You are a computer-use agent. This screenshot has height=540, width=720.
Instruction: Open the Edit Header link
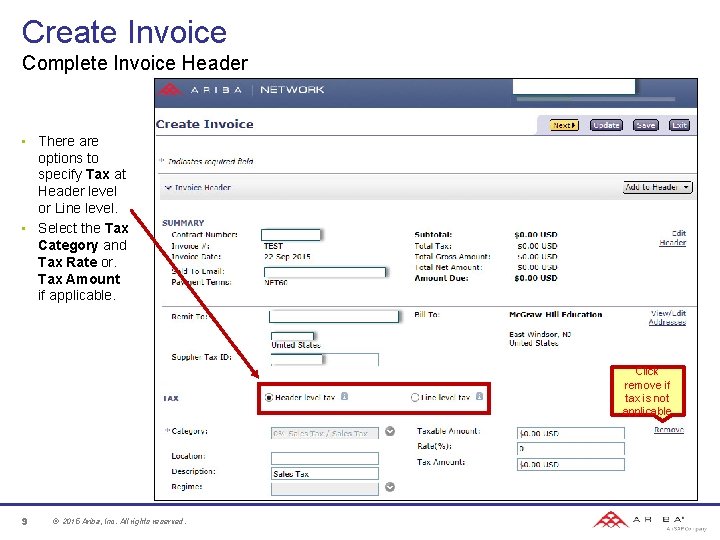tap(673, 238)
